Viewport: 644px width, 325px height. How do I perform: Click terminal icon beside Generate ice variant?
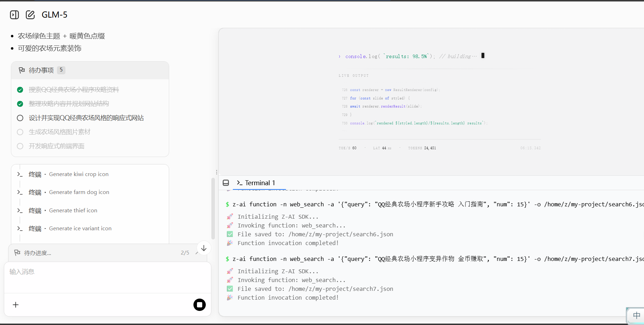click(20, 229)
